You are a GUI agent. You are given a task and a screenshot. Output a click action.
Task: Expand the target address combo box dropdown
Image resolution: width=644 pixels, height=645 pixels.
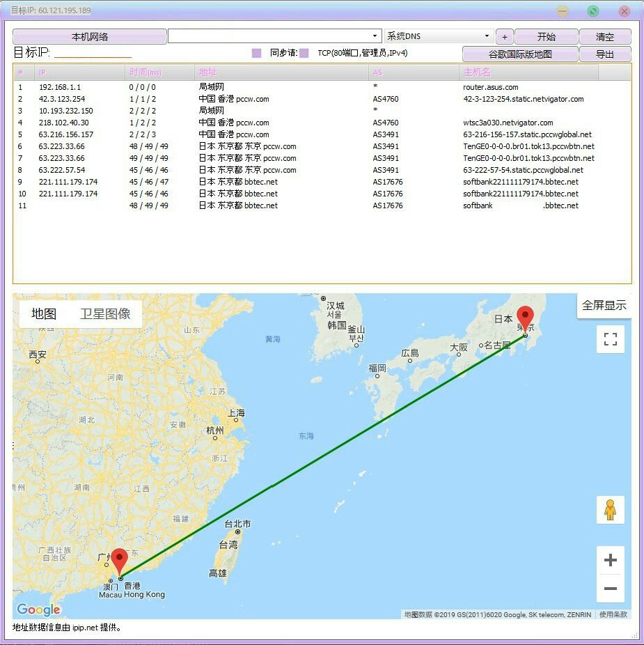(x=375, y=36)
